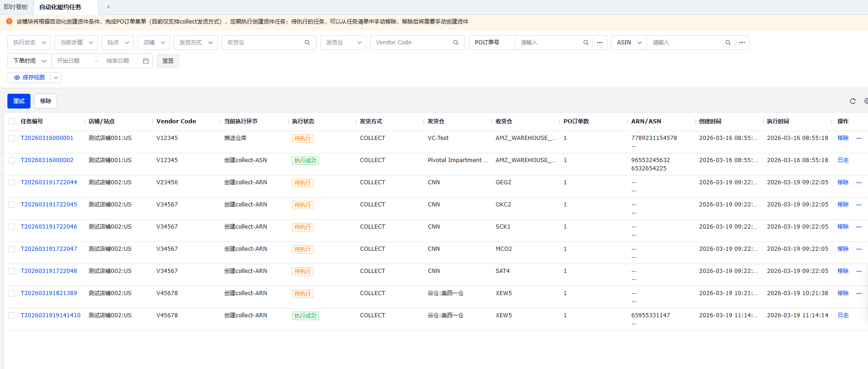The image size is (868, 369).
Task: Switch to the 即时看板 tab
Action: [16, 7]
